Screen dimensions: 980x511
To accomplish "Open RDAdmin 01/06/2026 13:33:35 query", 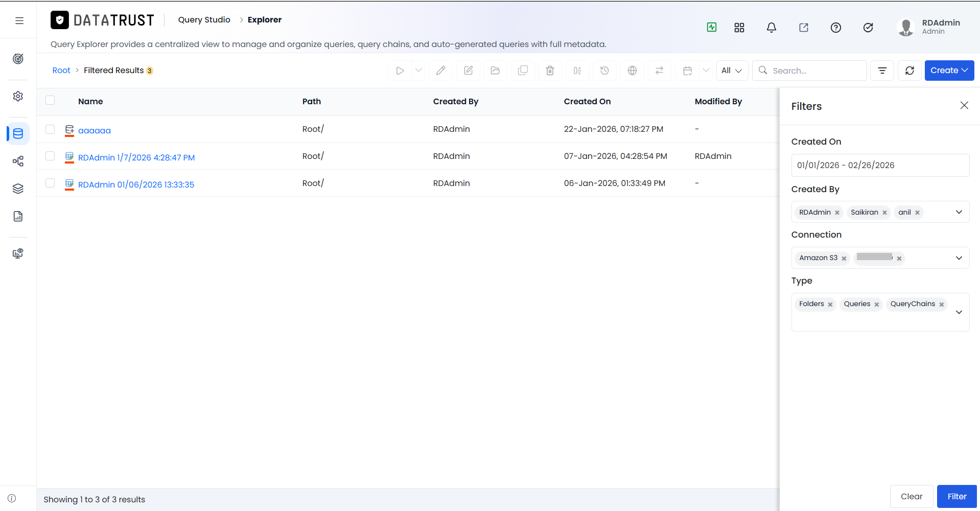I will 136,184.
